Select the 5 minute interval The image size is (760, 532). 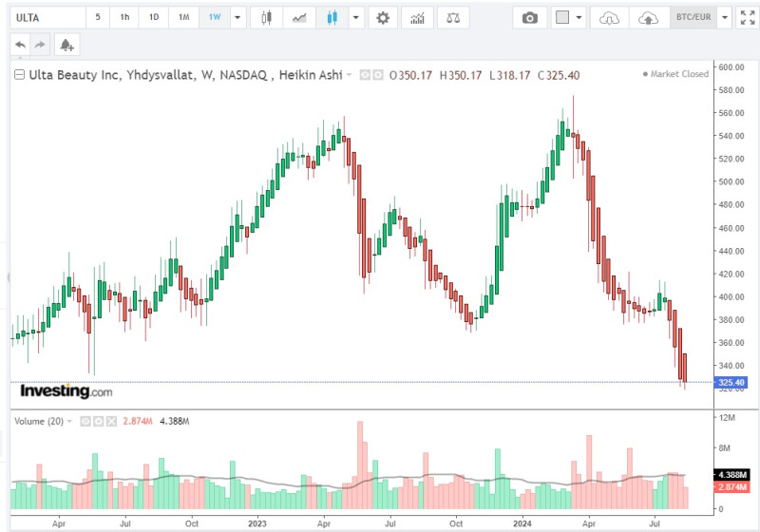[x=98, y=17]
